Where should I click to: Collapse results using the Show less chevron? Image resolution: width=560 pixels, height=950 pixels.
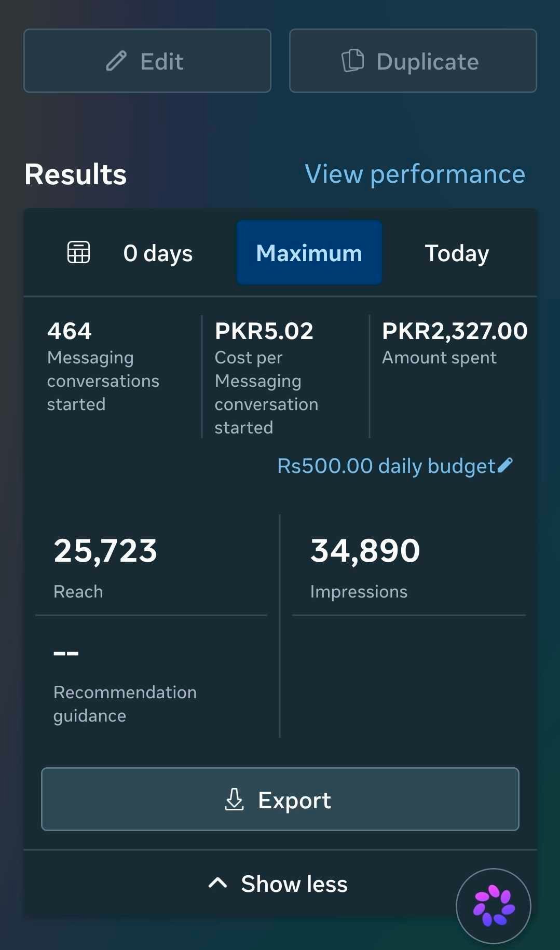pos(218,883)
